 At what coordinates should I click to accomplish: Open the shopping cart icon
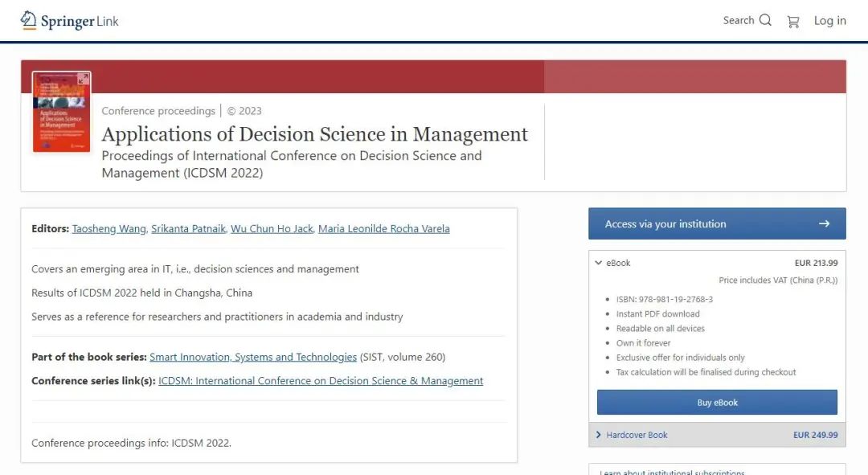[x=793, y=21]
